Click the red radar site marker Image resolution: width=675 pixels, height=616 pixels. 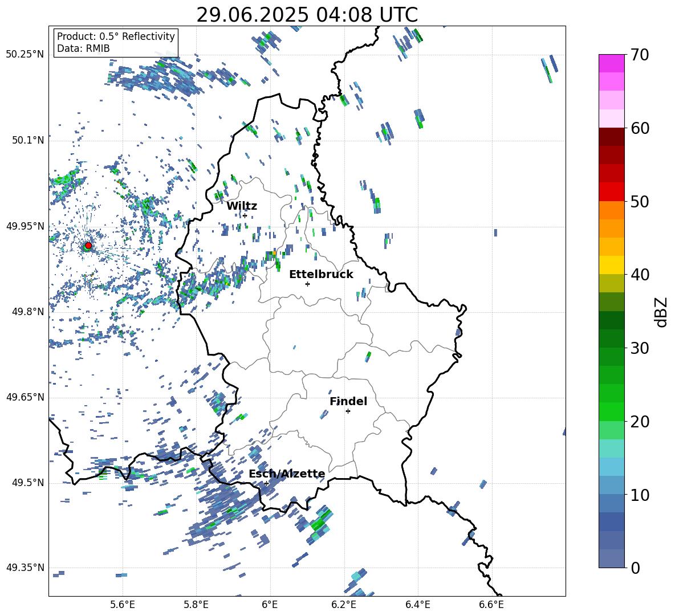pos(88,245)
